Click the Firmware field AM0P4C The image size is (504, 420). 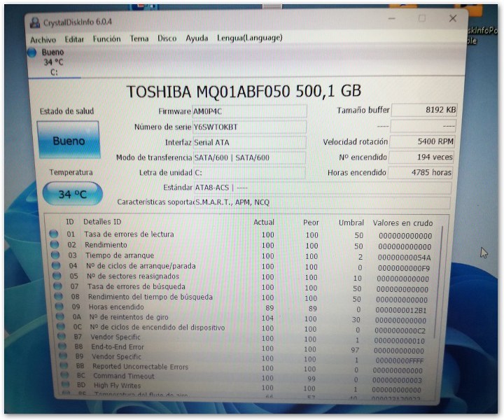click(249, 111)
